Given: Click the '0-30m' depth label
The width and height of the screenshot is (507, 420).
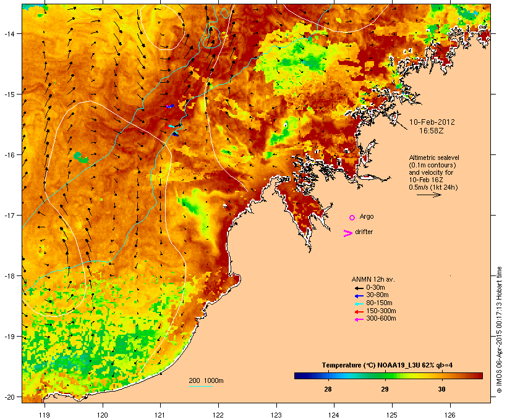Looking at the screenshot, I should pos(375,288).
